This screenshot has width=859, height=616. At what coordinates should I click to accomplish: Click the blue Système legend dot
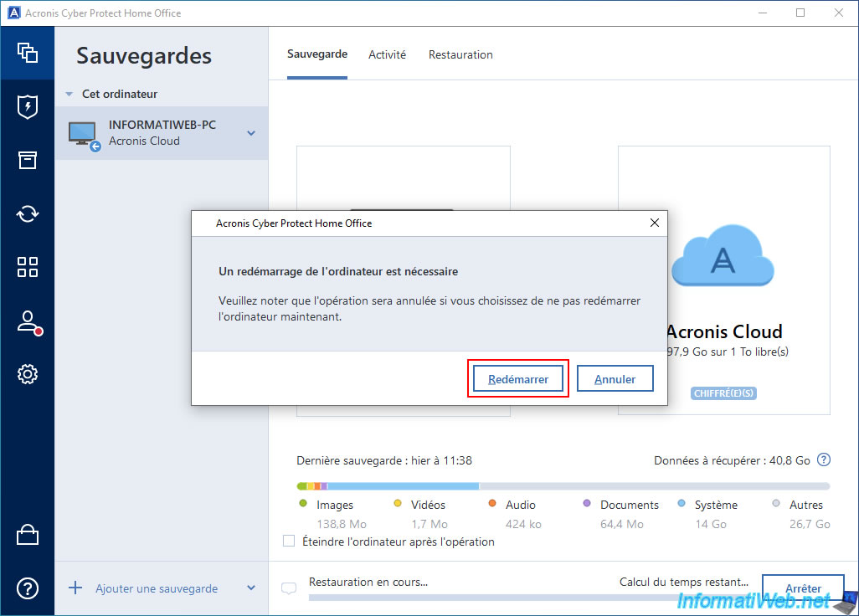[x=682, y=503]
